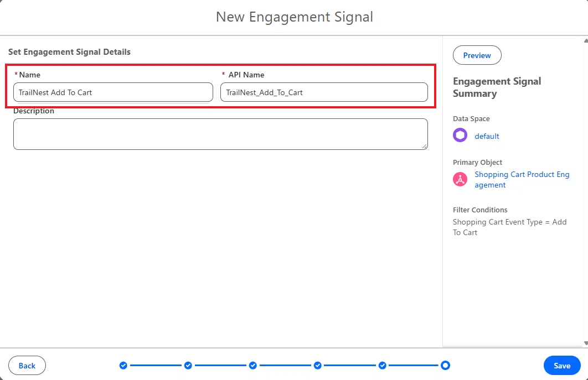Click the Save button
The width and height of the screenshot is (588, 380).
pos(562,366)
